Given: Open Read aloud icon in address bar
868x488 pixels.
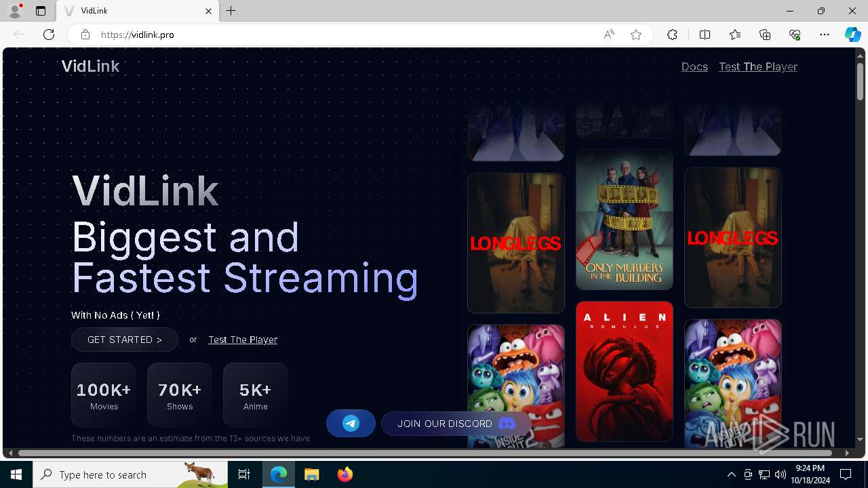Looking at the screenshot, I should tap(609, 35).
